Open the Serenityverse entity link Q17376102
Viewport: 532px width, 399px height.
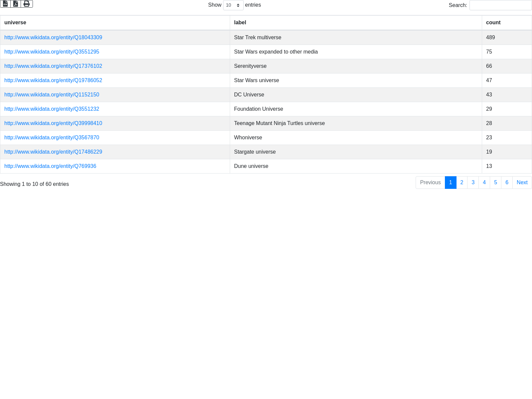pos(53,66)
